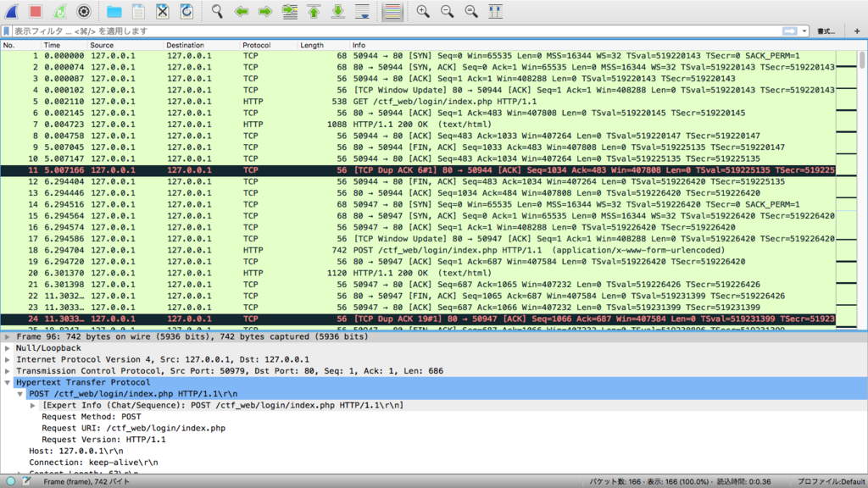Find a packet with the magnifier icon
Image resolution: width=868 pixels, height=488 pixels.
click(x=217, y=11)
